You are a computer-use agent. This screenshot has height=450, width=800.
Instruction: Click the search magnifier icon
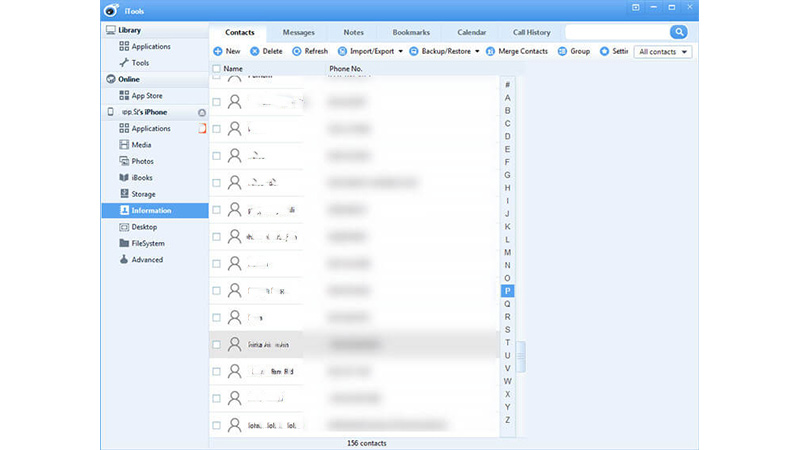coord(680,33)
